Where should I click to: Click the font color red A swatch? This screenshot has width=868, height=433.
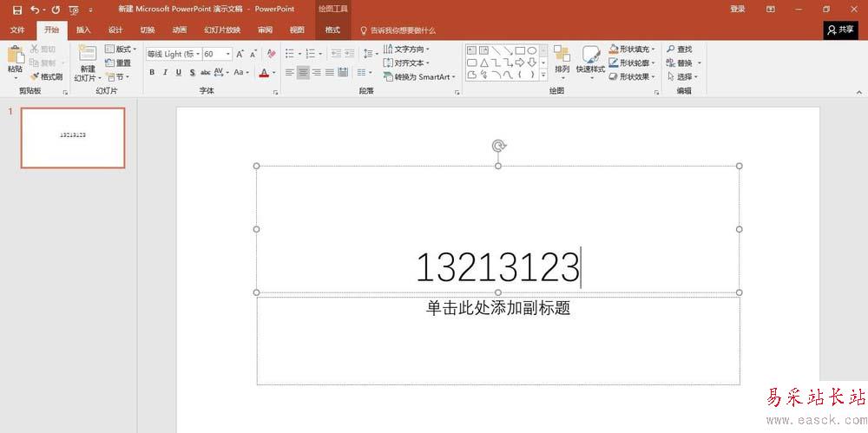[264, 72]
